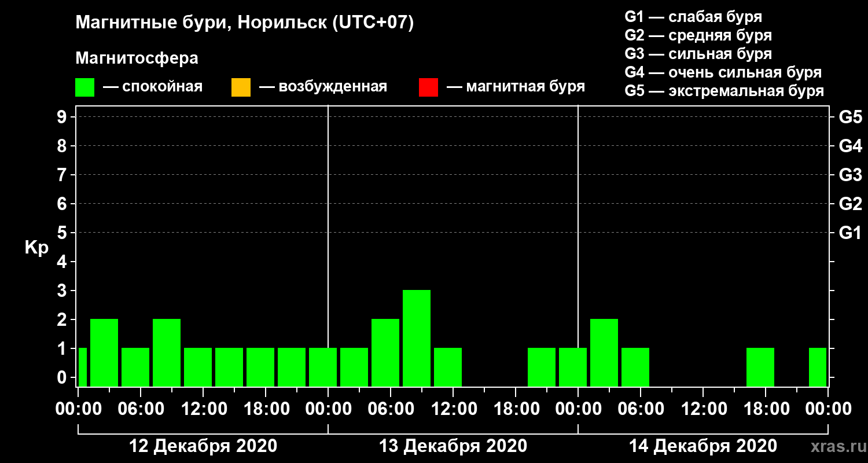This screenshot has height=463, width=868.
Task: Click the 0 value on the Kp axis
Action: tap(63, 377)
